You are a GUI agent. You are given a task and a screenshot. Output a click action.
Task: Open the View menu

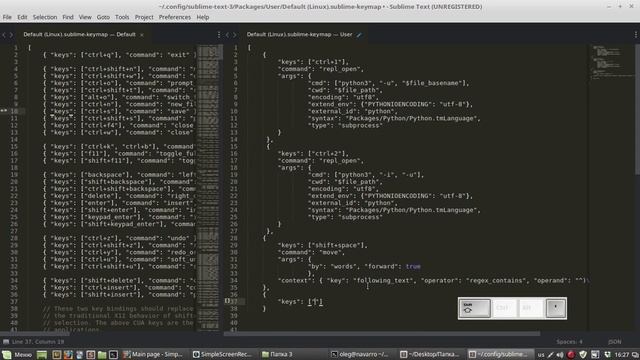(x=85, y=17)
